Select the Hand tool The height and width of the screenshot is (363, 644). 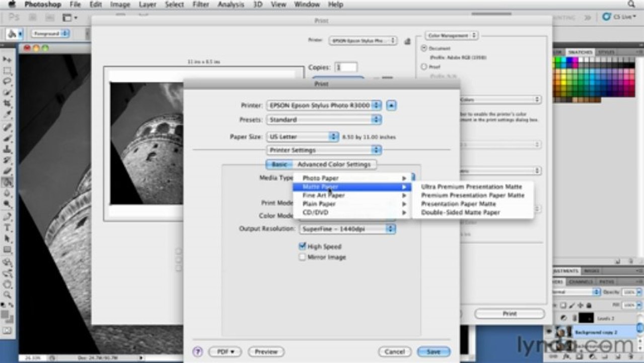pos(8,284)
